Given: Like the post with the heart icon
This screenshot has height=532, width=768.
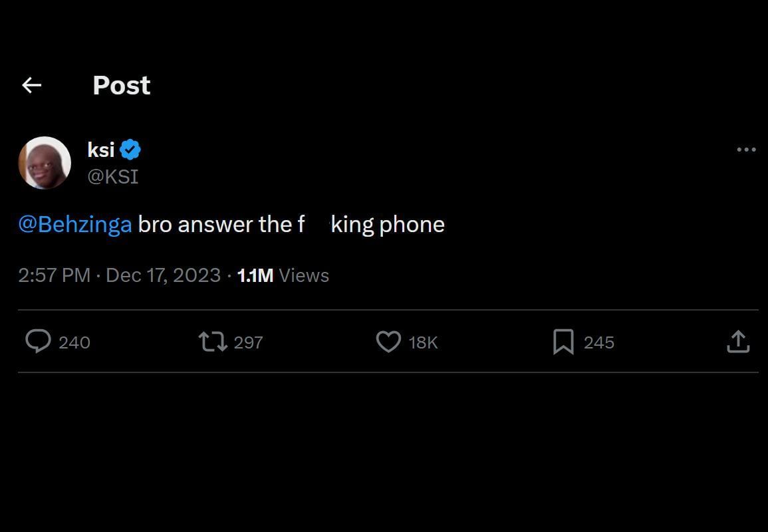Looking at the screenshot, I should (388, 342).
